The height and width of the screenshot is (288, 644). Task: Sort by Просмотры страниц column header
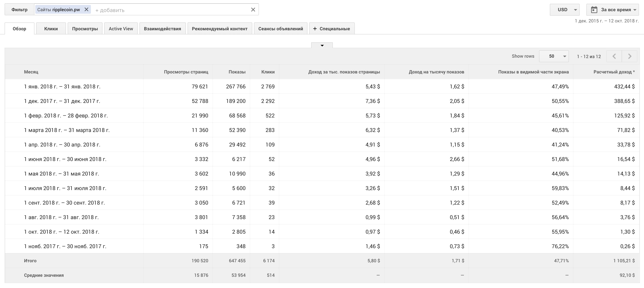coord(186,72)
